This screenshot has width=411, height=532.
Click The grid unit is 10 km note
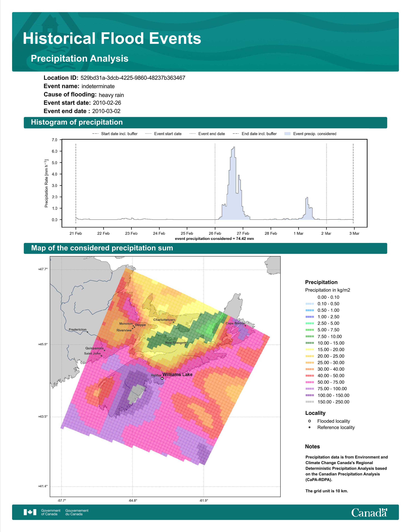327,491
